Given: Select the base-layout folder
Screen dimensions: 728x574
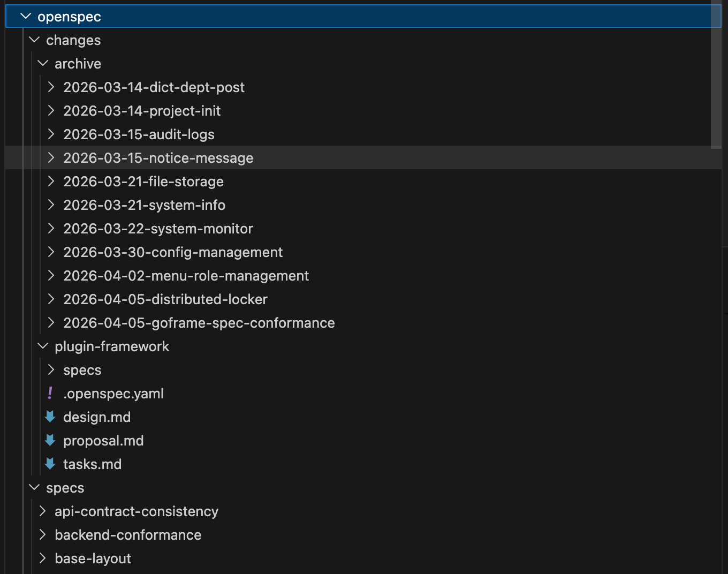Looking at the screenshot, I should (x=93, y=558).
